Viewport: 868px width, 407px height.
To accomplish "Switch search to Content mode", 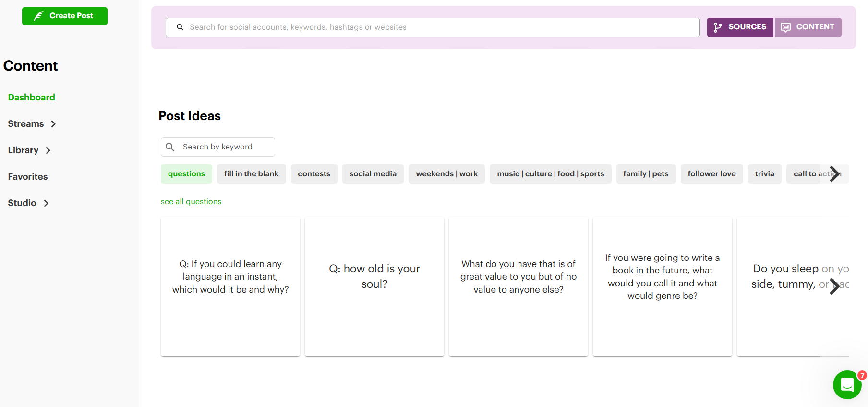I will (808, 27).
